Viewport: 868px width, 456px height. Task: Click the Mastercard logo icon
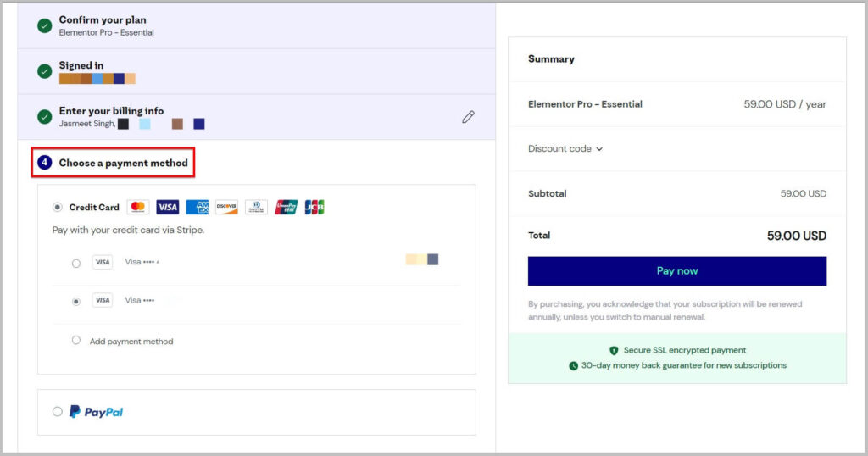(138, 207)
